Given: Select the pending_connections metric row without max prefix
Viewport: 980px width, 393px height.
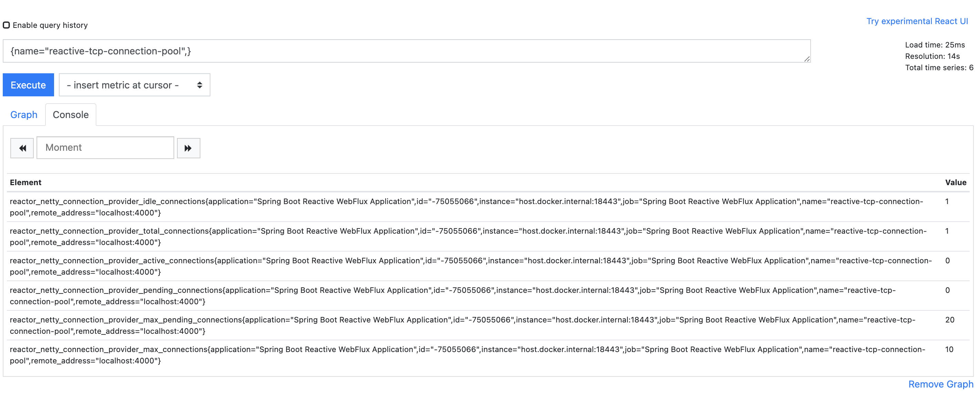Looking at the screenshot, I should [453, 296].
